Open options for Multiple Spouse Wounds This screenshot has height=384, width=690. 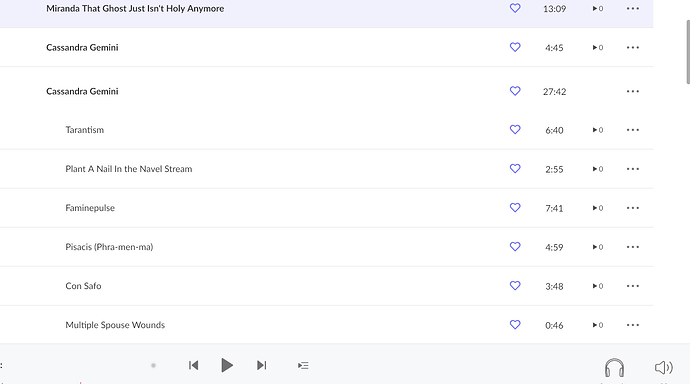(x=633, y=325)
